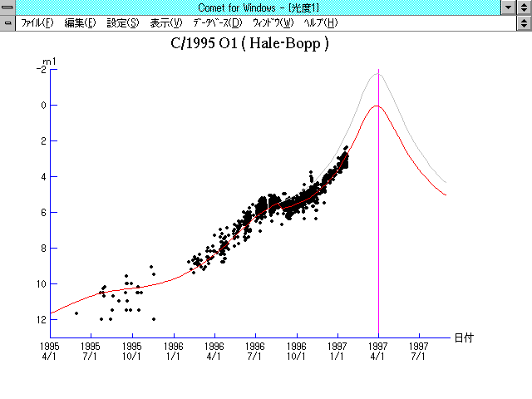Click the minimize arrow in title bar
The width and height of the screenshot is (532, 399).
click(508, 7)
